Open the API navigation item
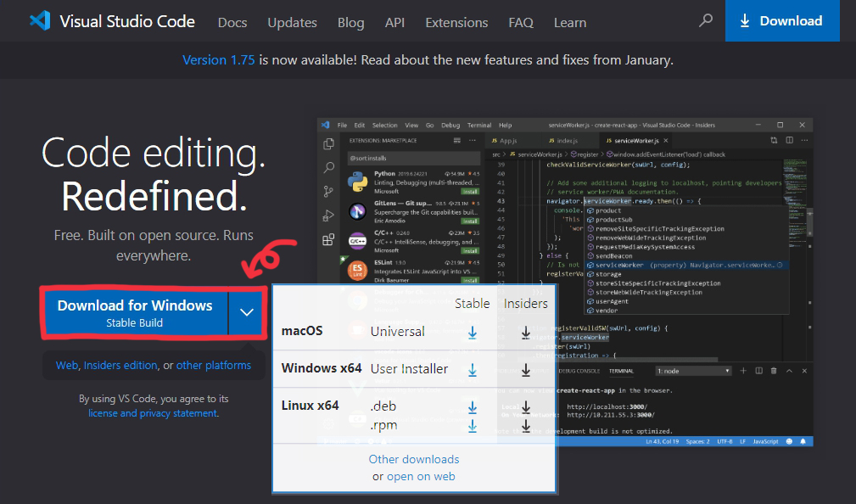The image size is (856, 504). click(x=394, y=22)
